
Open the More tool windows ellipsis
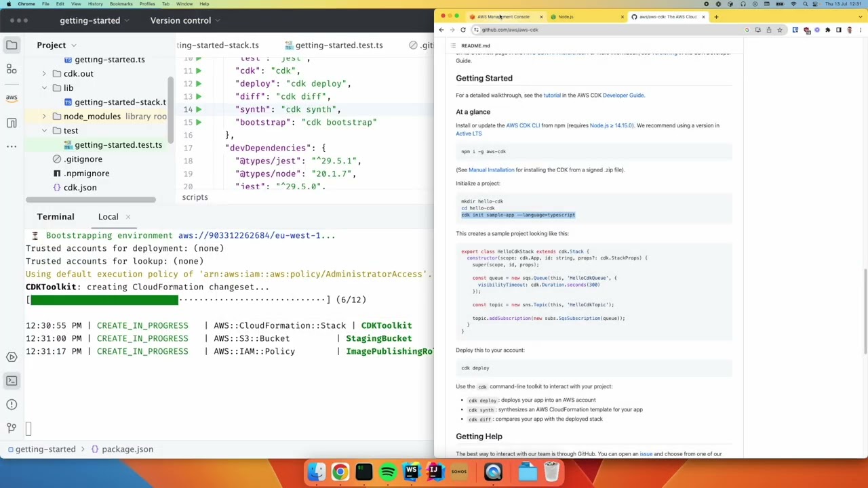coord(12,146)
